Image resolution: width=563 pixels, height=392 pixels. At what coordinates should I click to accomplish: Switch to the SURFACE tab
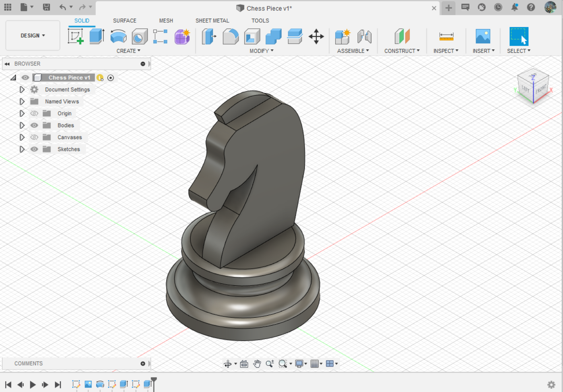[124, 21]
